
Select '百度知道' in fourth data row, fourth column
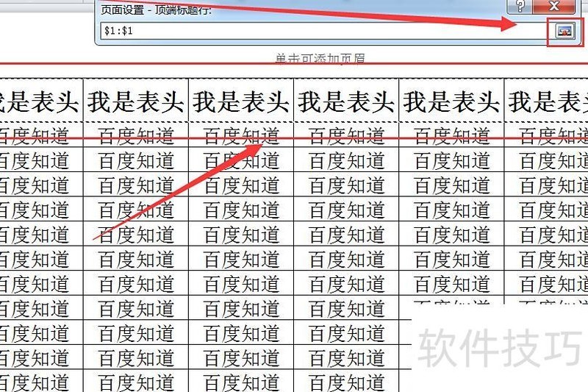point(346,210)
